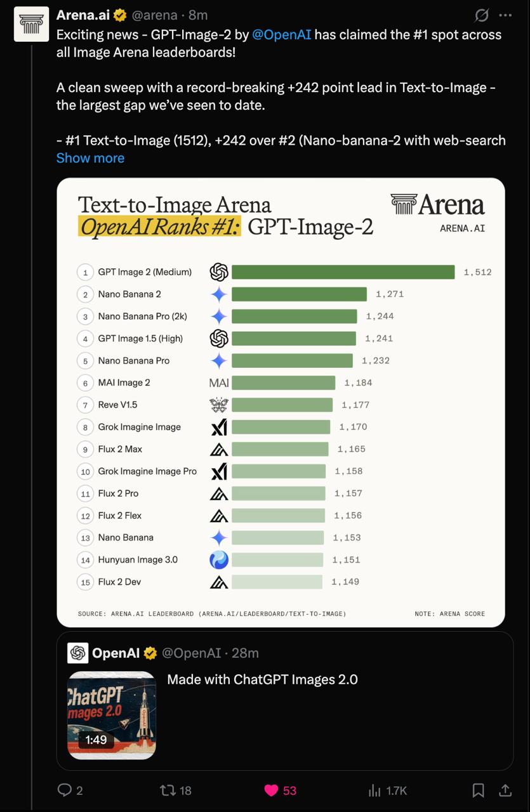This screenshot has height=812, width=530.
Task: Click the OpenAI name in quoted post
Action: coord(116,653)
